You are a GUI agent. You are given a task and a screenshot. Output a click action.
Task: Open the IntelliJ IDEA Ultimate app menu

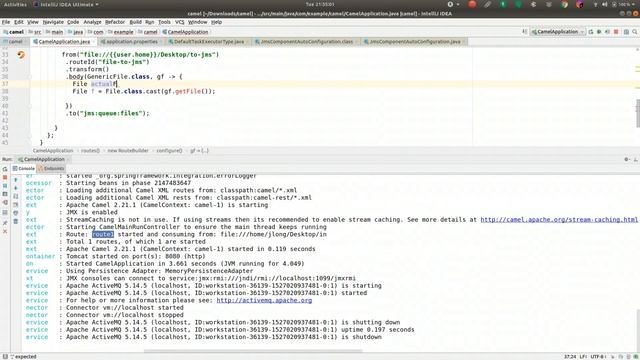click(x=66, y=4)
